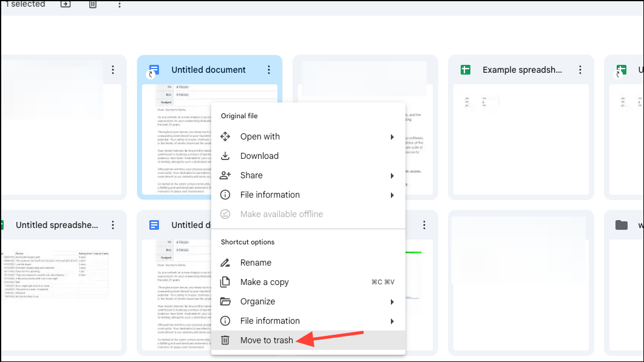Image resolution: width=644 pixels, height=362 pixels.
Task: Expand the Share submenu arrow
Action: (392, 176)
